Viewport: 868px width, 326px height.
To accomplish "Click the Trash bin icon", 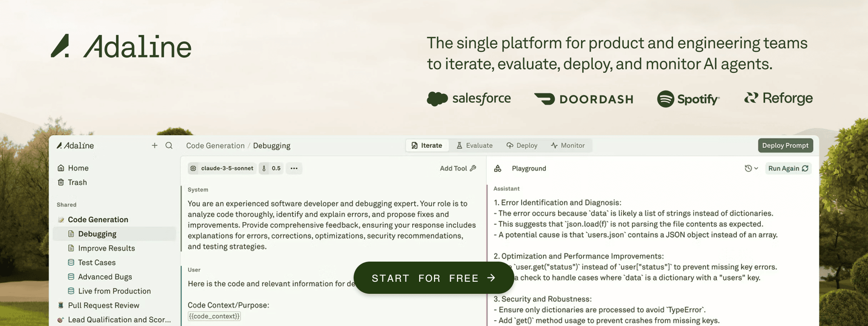I will 61,182.
